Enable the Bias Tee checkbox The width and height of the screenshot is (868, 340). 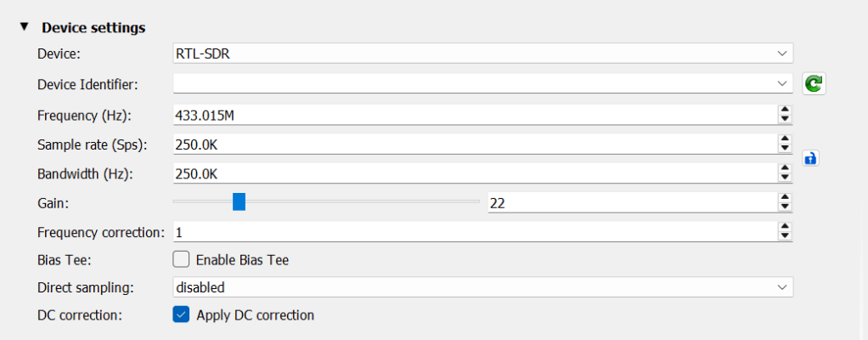(181, 260)
